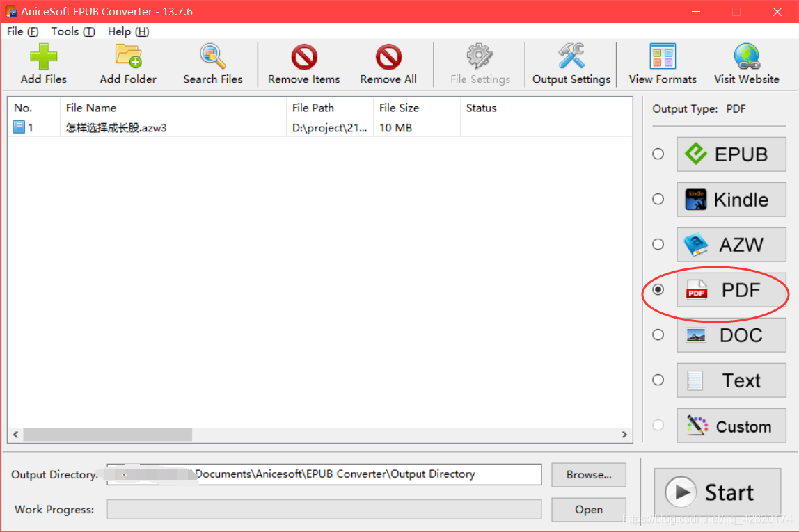Select the AZW radio button
The image size is (799, 532).
[x=658, y=244]
